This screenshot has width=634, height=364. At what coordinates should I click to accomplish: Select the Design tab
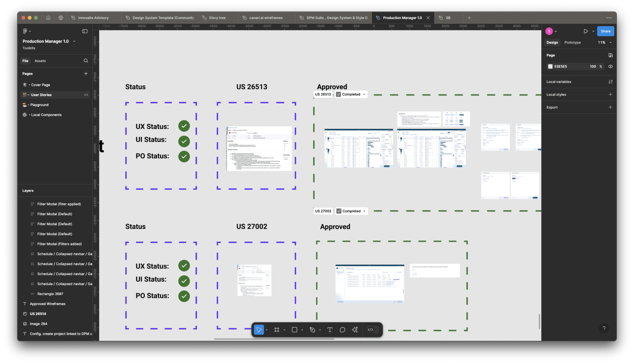pos(552,43)
